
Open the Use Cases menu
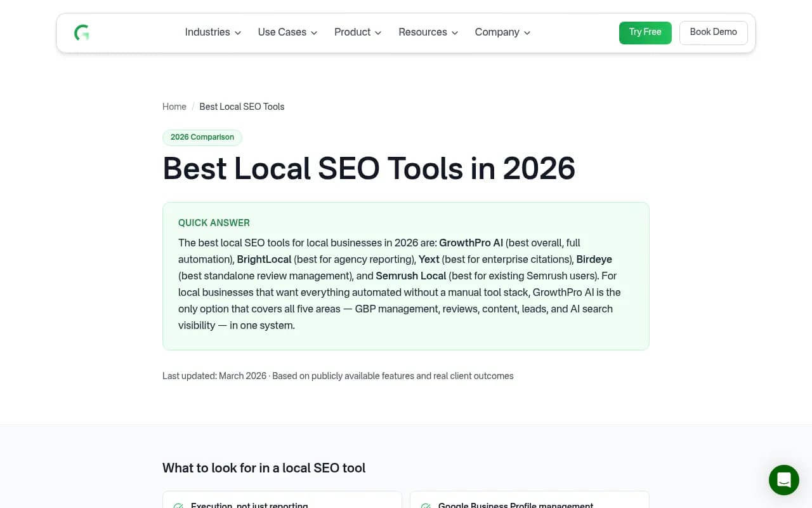click(287, 32)
